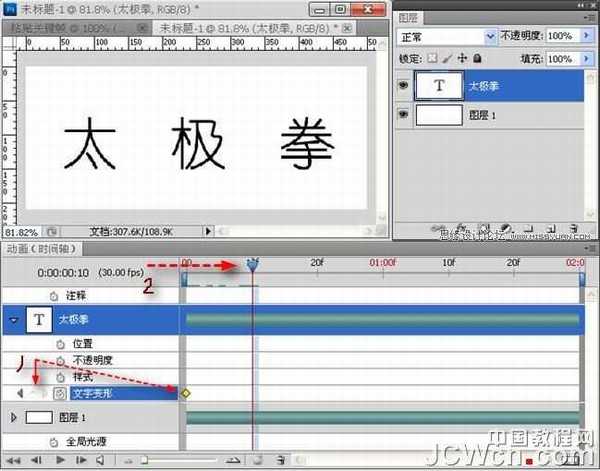The image size is (600, 471).
Task: Collapse the 太极拳 layer in timeline
Action: pos(14,321)
